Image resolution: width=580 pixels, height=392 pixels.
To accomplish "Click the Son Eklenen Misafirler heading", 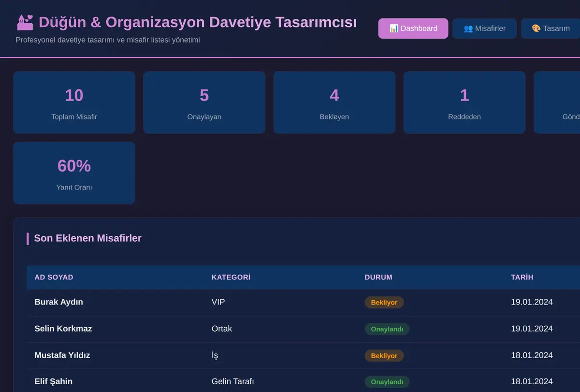I will tap(87, 238).
